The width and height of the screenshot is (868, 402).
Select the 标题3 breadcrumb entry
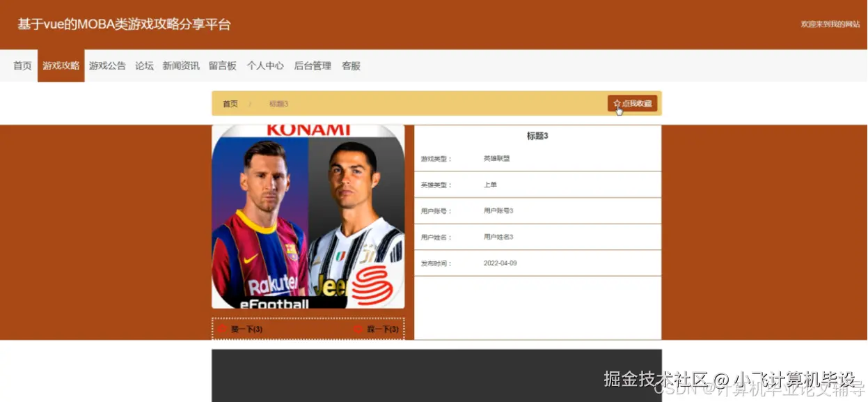278,102
